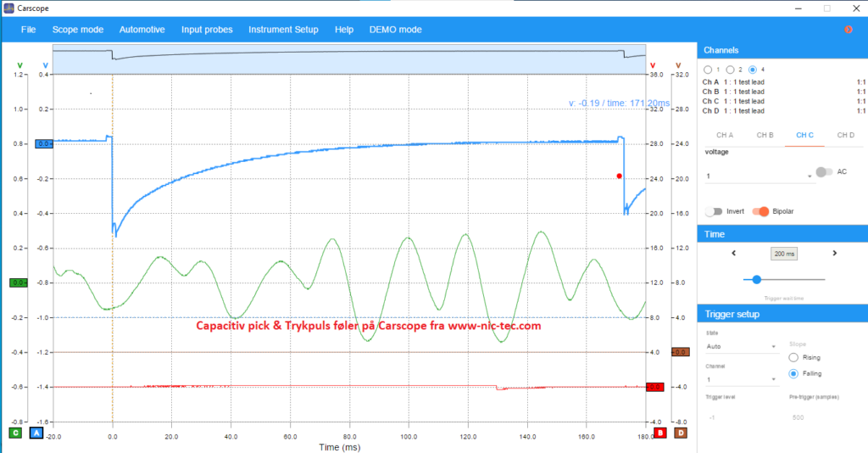Toggle the AC coupling switch

[824, 172]
